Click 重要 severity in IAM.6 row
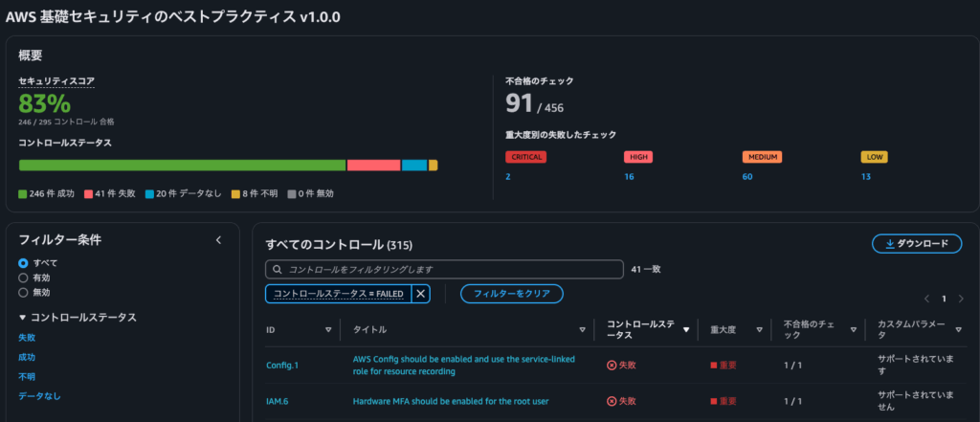The height and width of the screenshot is (422, 980). click(x=724, y=401)
